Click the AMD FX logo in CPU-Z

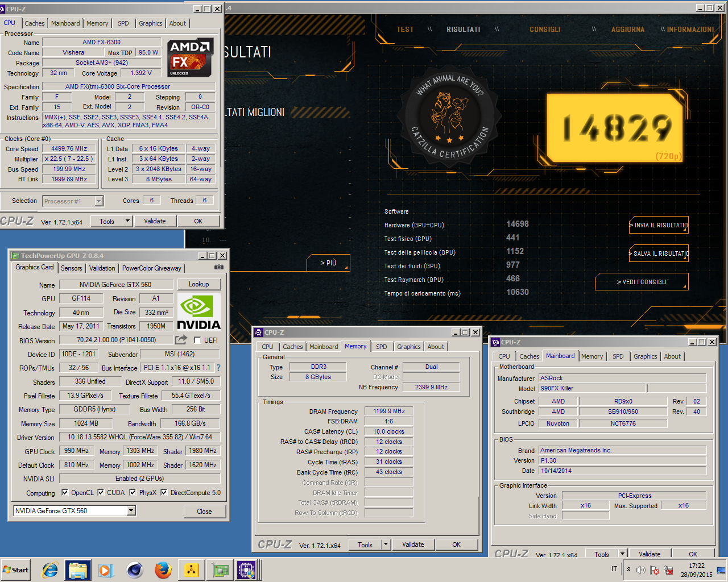coord(190,58)
